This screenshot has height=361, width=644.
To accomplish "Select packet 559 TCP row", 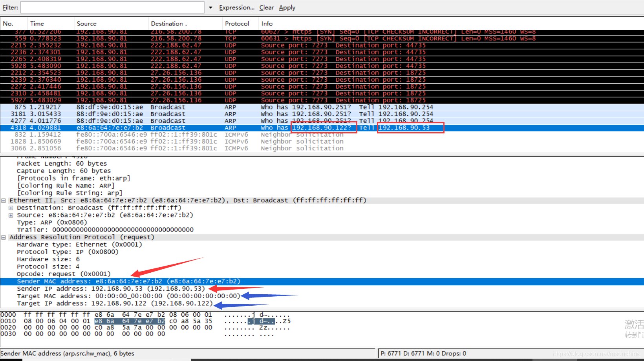I will click(322, 38).
